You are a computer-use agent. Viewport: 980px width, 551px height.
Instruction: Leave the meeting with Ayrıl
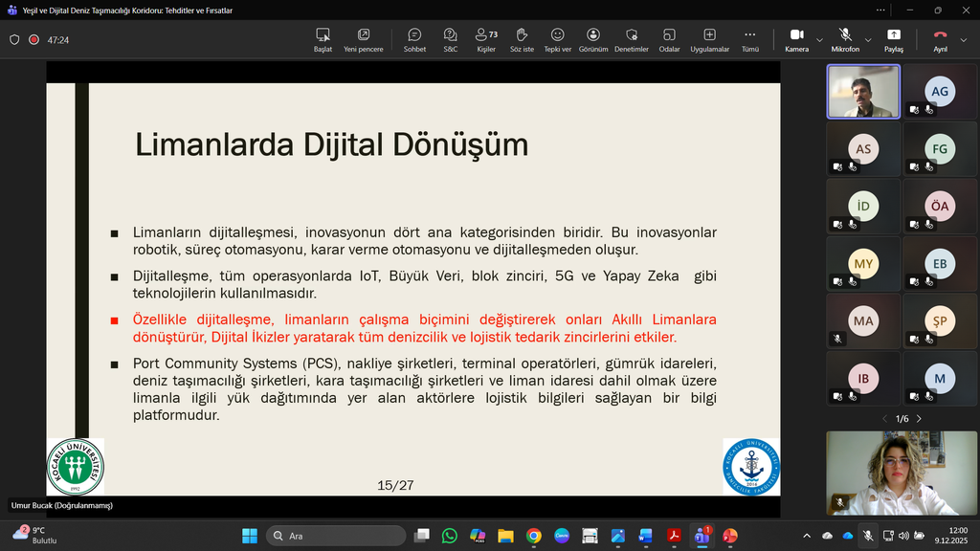click(x=940, y=39)
